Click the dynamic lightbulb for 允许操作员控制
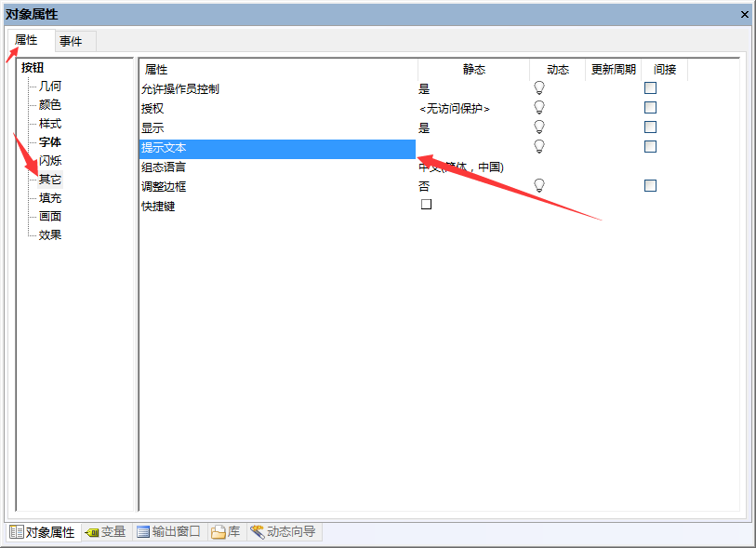Image resolution: width=756 pixels, height=548 pixels. [x=538, y=88]
